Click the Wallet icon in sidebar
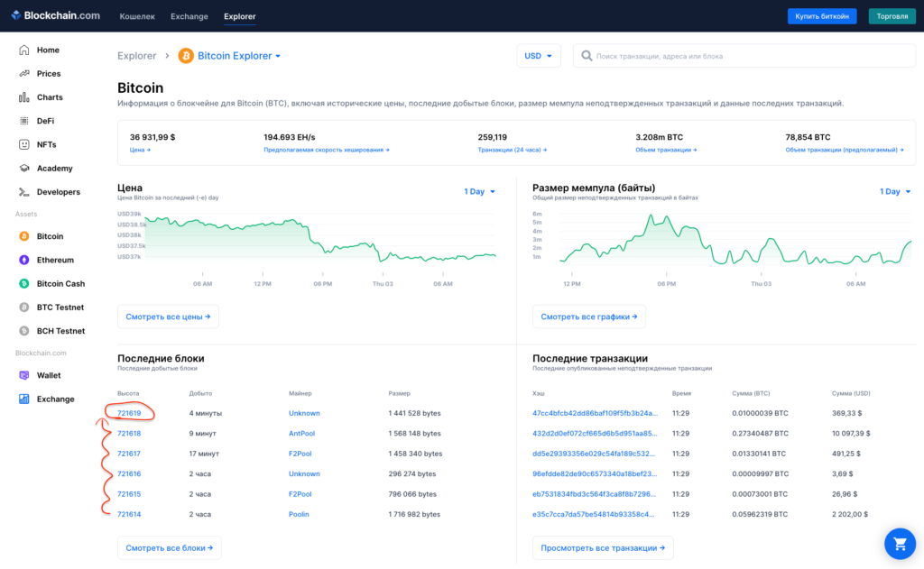This screenshot has height=569, width=924. pyautogui.click(x=24, y=375)
